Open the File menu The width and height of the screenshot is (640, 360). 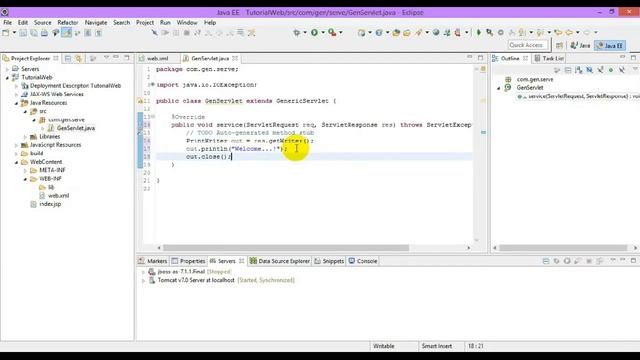(x=7, y=22)
